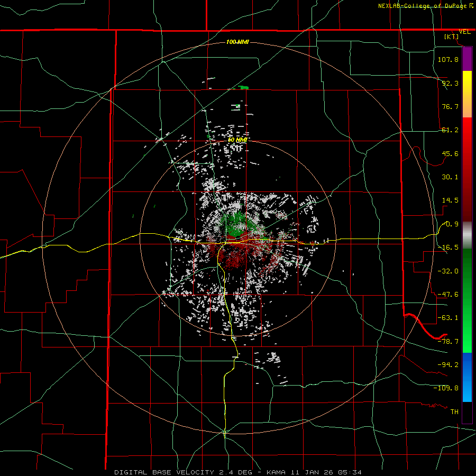Viewport: 476px width, 476px height.
Task: Click the -47.6 scale label
Action: pyautogui.click(x=448, y=295)
